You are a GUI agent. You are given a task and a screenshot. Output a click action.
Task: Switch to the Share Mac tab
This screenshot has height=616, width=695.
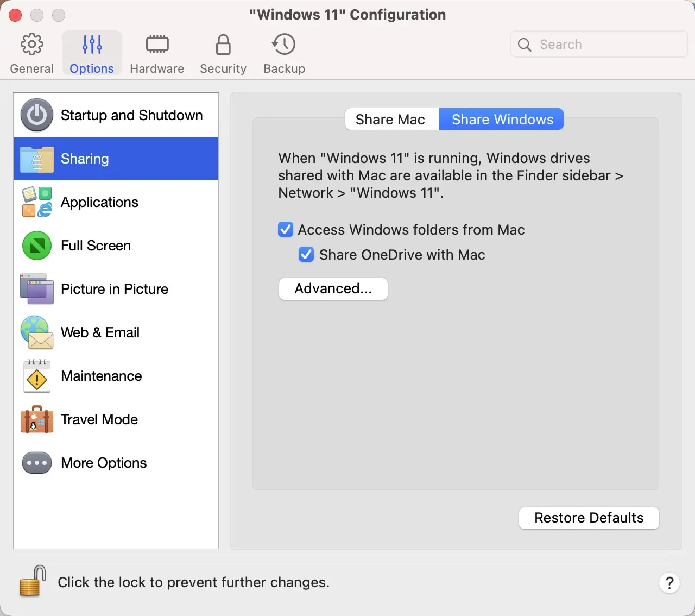(391, 120)
